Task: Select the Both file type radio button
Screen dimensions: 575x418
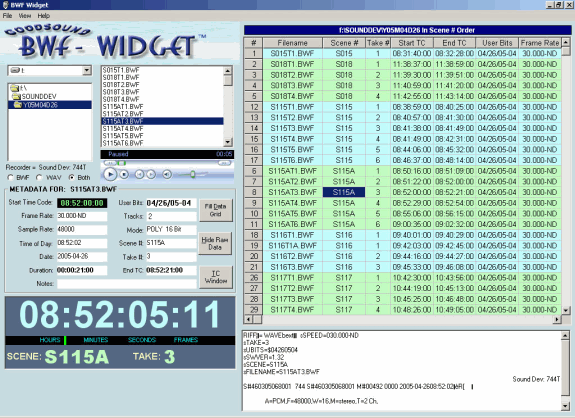Action: pyautogui.click(x=71, y=177)
